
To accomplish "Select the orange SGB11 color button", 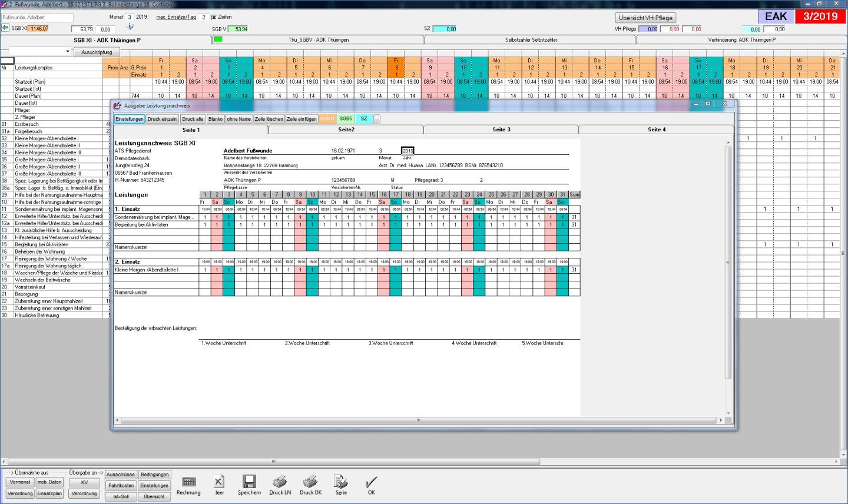I will tap(327, 119).
